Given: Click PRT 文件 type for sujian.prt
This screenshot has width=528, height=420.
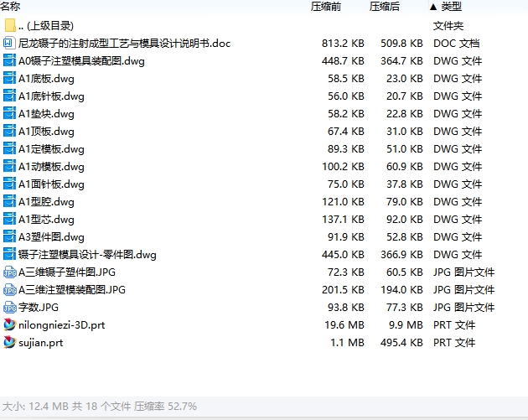Looking at the screenshot, I should [x=454, y=343].
